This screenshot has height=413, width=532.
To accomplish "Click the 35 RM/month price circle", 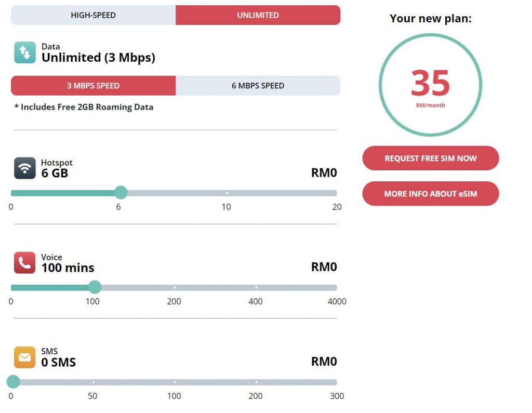I will (x=430, y=85).
